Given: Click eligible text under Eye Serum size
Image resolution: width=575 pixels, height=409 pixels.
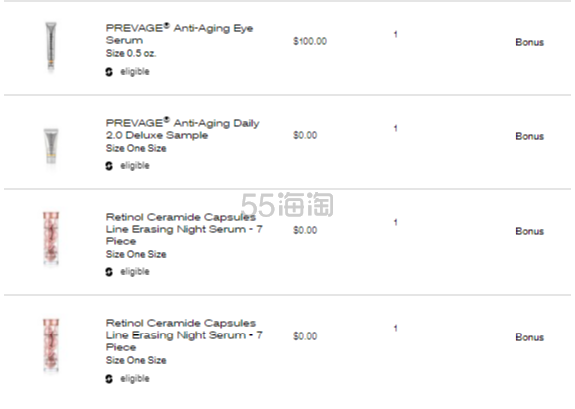Looking at the screenshot, I should tap(135, 72).
